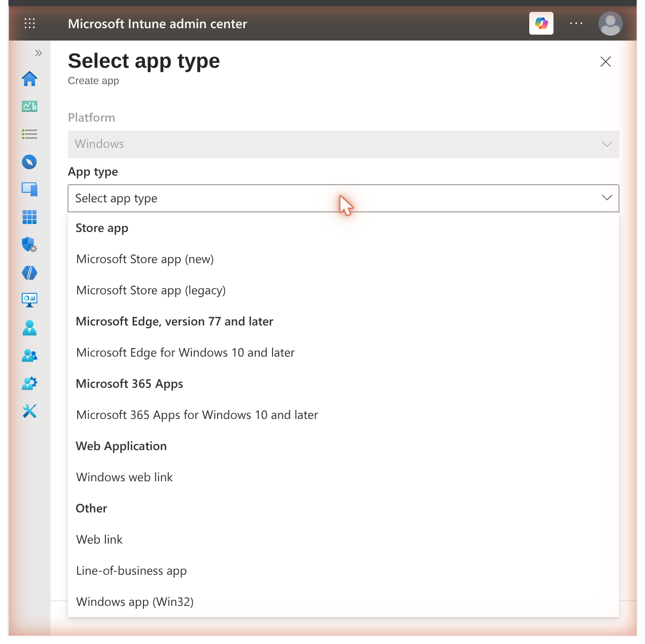Pick Web link under Other
This screenshot has height=644, width=645.
(x=343, y=540)
